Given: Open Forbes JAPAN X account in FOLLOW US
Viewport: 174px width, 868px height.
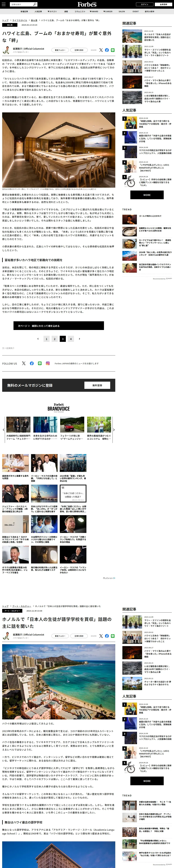Looking at the screenshot, I should click(x=24, y=363).
